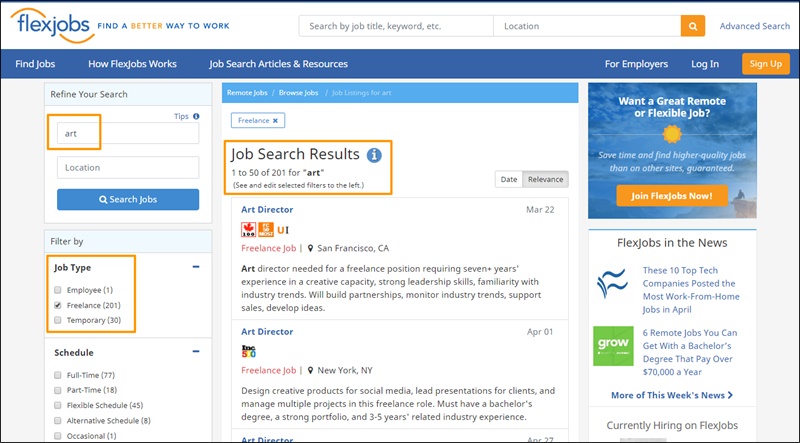Screen dimensions: 800x443
Task: Click the Tips label
Action: click(181, 116)
